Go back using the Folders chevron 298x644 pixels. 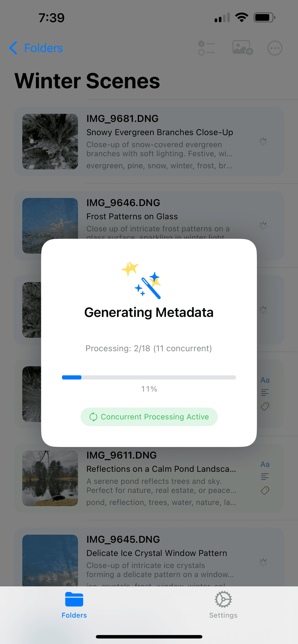click(36, 48)
